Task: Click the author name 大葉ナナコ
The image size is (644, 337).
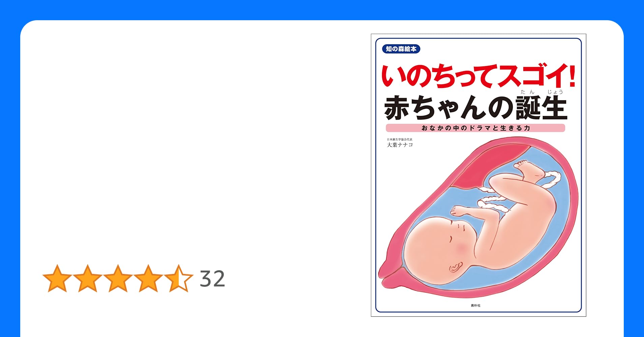Action: [x=400, y=145]
